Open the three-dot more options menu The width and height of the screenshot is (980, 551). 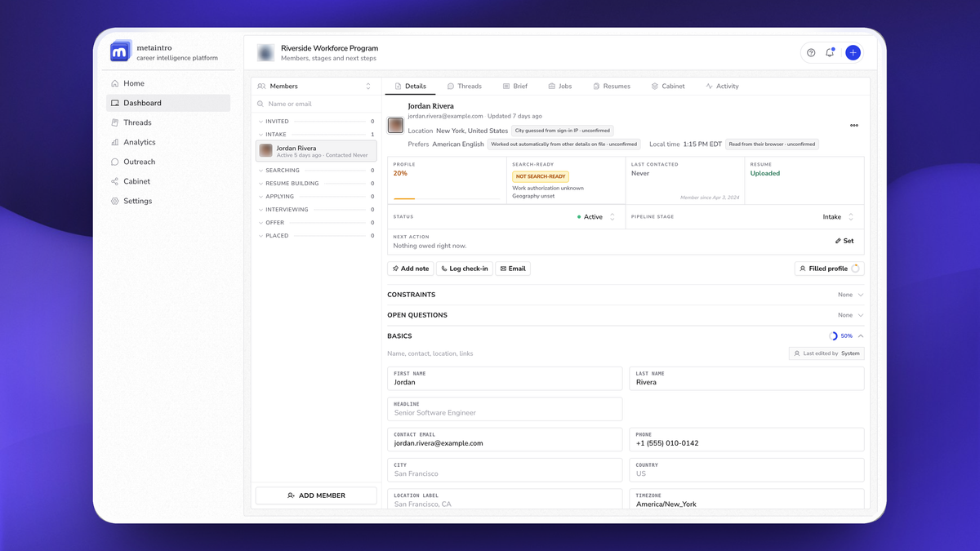(854, 126)
